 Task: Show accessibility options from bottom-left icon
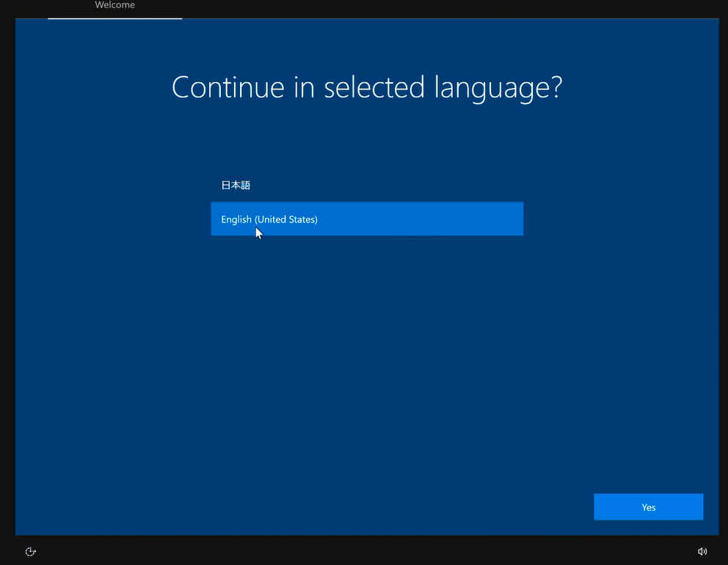pos(31,551)
